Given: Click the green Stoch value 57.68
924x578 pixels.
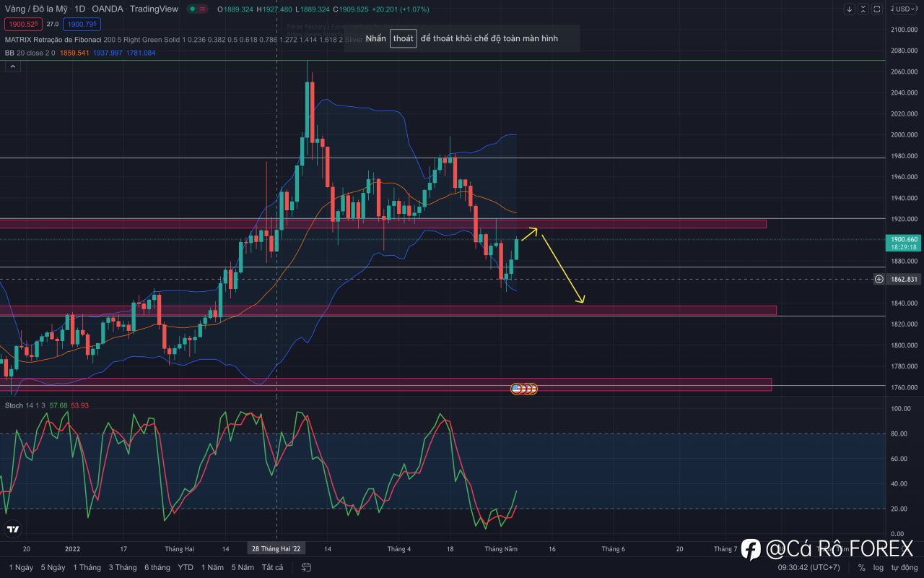Looking at the screenshot, I should point(58,405).
